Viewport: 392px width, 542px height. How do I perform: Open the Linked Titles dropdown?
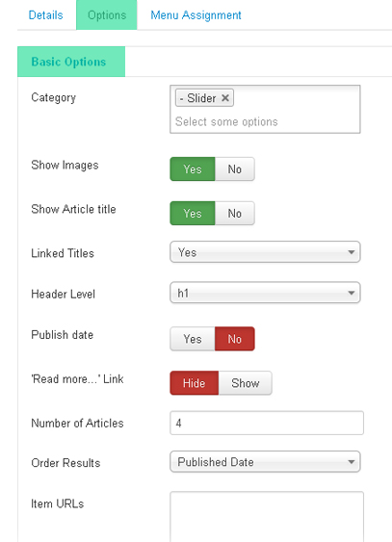[x=265, y=252]
